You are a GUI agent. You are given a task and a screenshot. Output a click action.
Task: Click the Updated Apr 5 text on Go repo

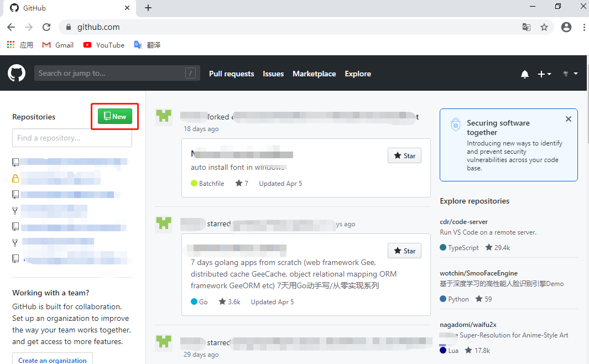[x=272, y=301]
